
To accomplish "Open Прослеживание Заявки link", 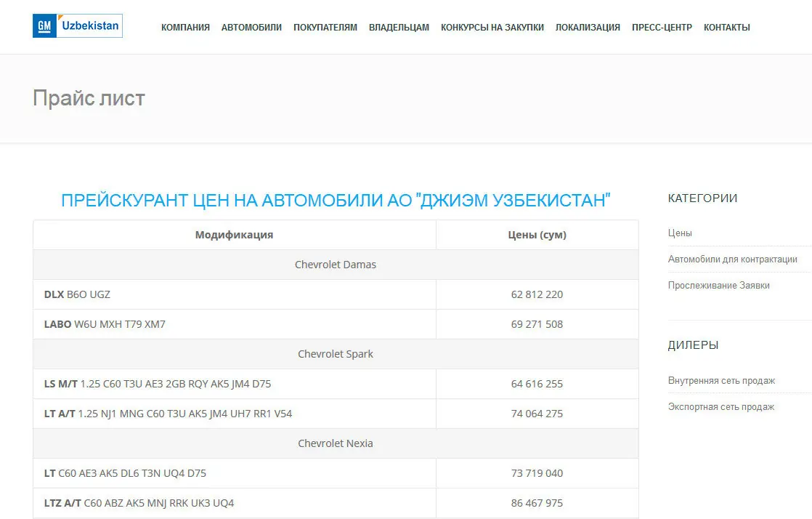I will click(x=719, y=285).
